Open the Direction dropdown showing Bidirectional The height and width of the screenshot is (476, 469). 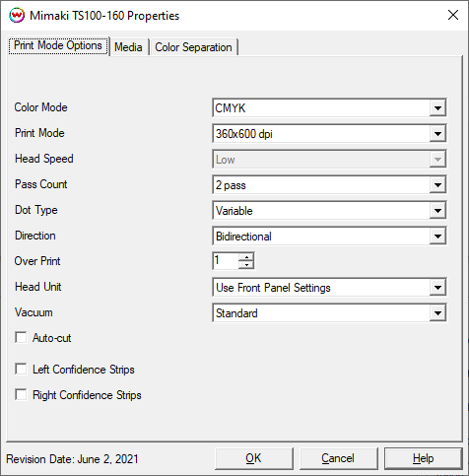pos(329,237)
